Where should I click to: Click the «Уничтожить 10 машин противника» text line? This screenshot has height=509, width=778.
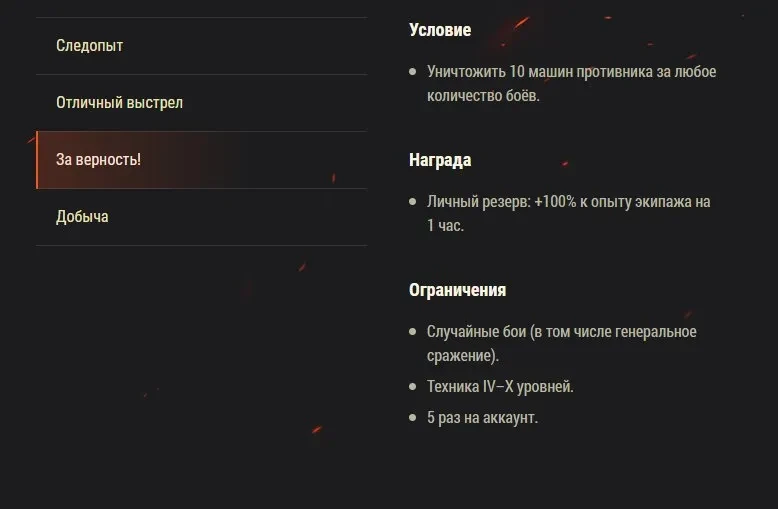click(x=571, y=72)
